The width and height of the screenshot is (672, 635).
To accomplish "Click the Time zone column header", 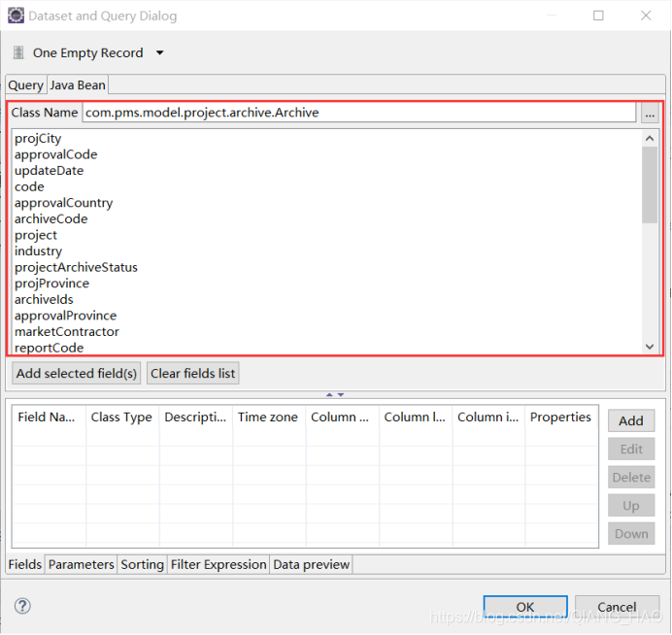I will coord(269,417).
